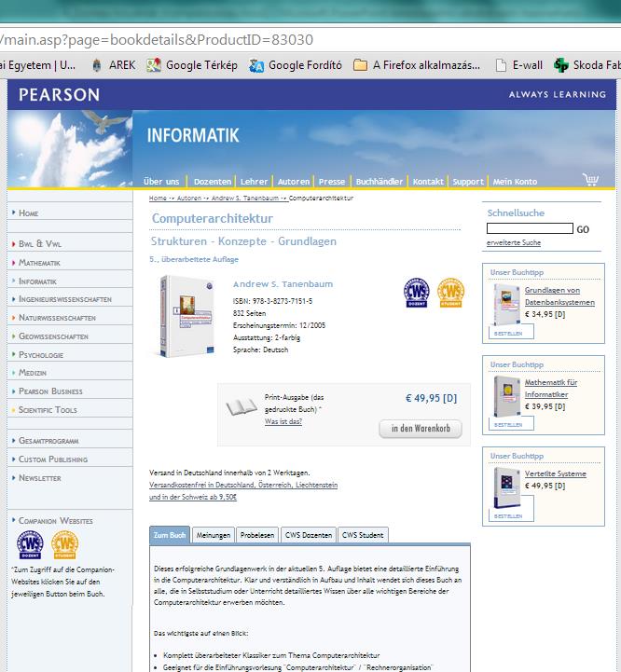Open the shopping cart icon
The width and height of the screenshot is (621, 672).
(590, 179)
